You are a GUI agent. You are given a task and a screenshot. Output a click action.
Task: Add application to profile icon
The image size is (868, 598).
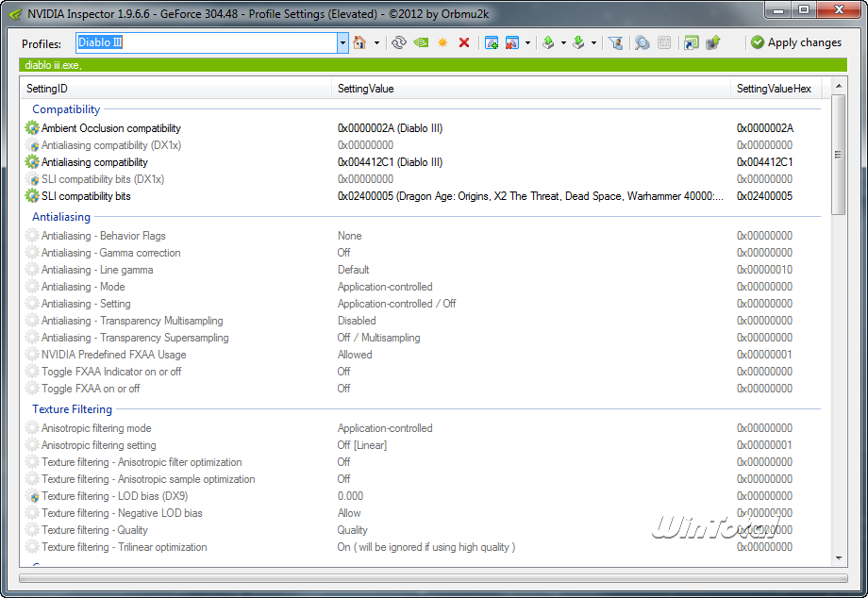(x=491, y=42)
